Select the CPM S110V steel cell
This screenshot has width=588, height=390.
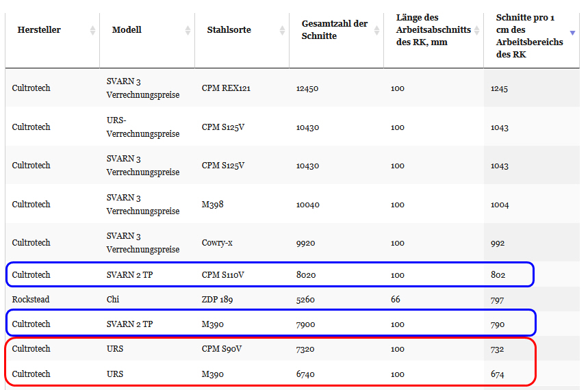[x=222, y=275]
